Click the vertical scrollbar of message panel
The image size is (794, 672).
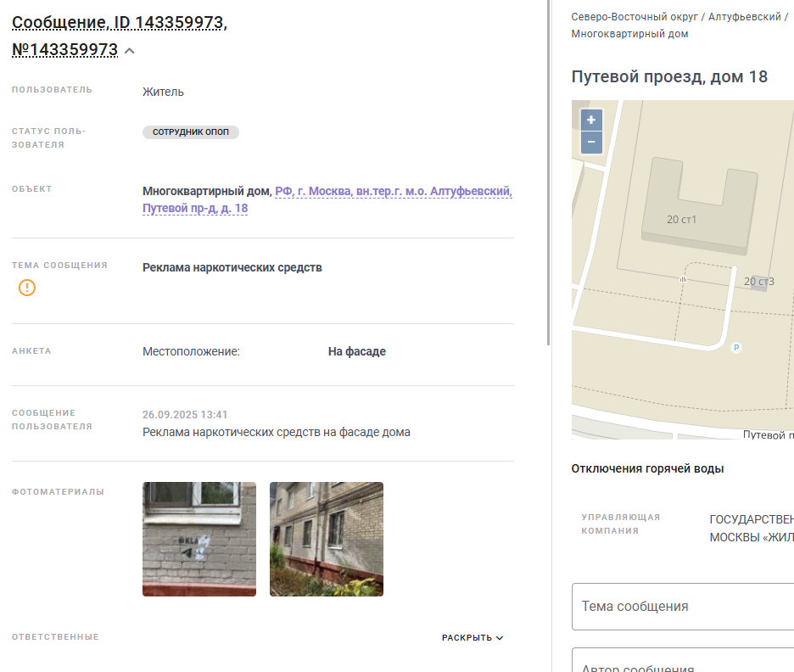point(548,172)
